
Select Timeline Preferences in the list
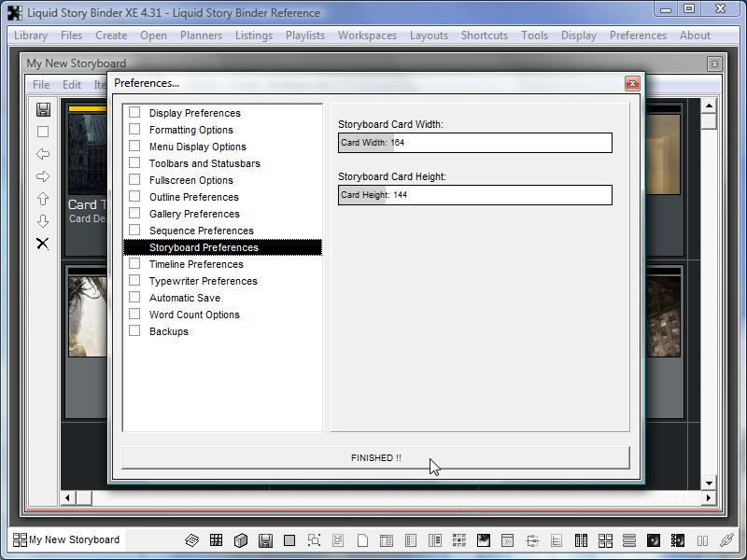[x=196, y=264]
